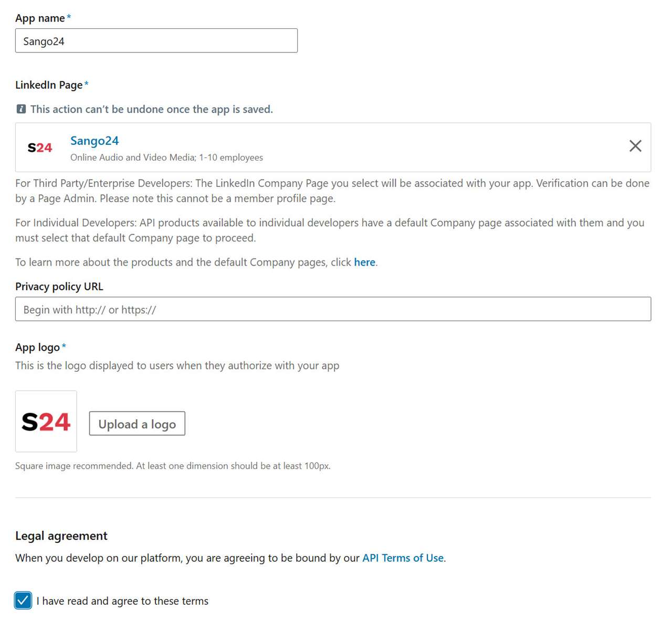Click the "I have read and agree" label
672x630 pixels.
click(122, 601)
